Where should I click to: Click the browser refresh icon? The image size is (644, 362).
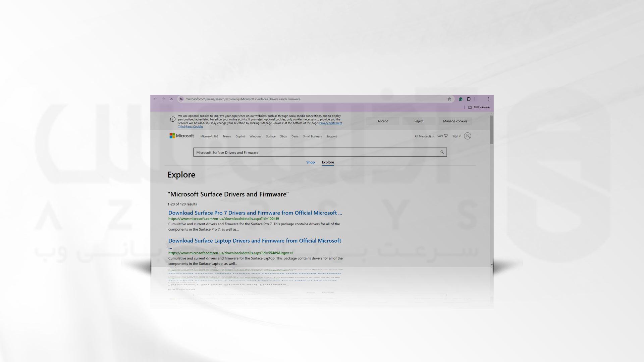click(x=171, y=99)
